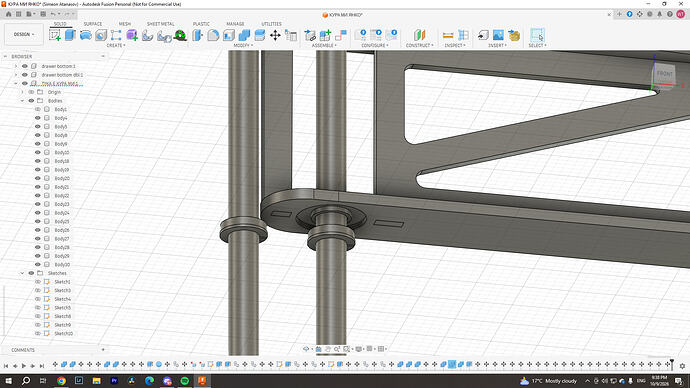Select the Create Sketch tool
Image resolution: width=690 pixels, height=388 pixels.
click(x=55, y=35)
